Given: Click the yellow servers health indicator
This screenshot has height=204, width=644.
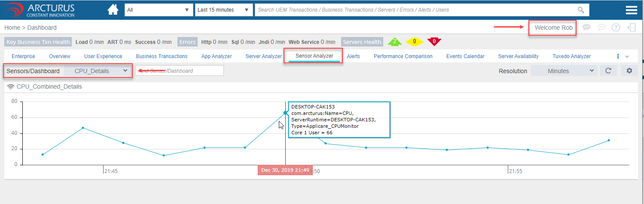Looking at the screenshot, I should click(415, 42).
